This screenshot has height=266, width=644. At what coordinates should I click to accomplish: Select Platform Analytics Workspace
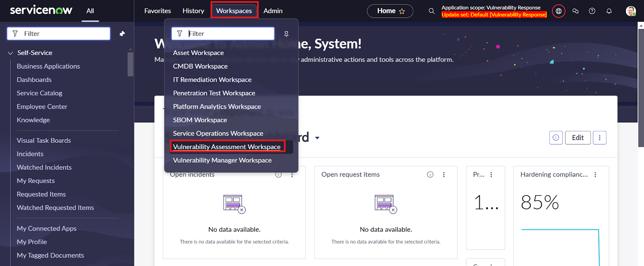[217, 107]
